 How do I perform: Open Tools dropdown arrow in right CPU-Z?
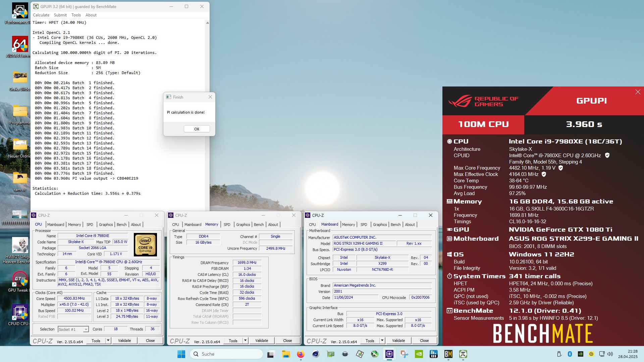(x=382, y=341)
